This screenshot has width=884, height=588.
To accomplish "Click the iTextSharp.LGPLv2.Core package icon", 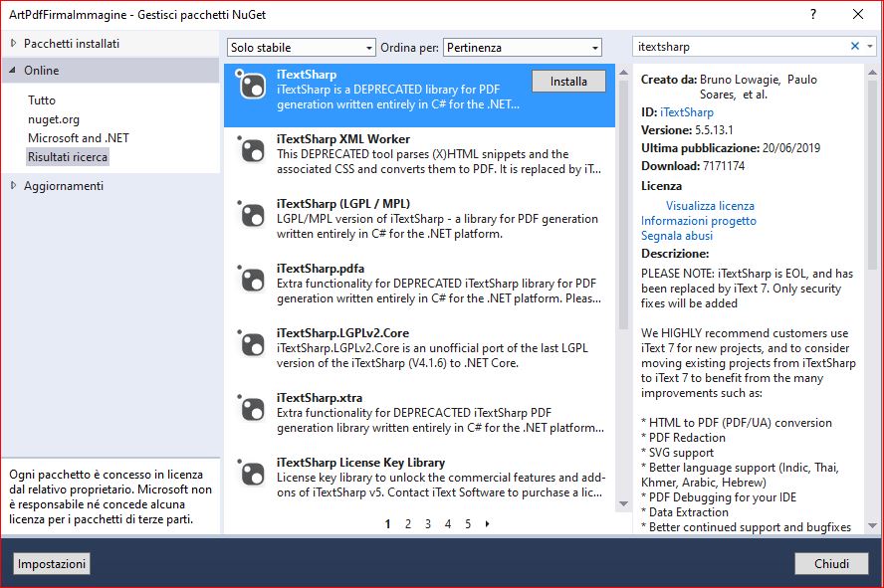I will click(x=251, y=344).
